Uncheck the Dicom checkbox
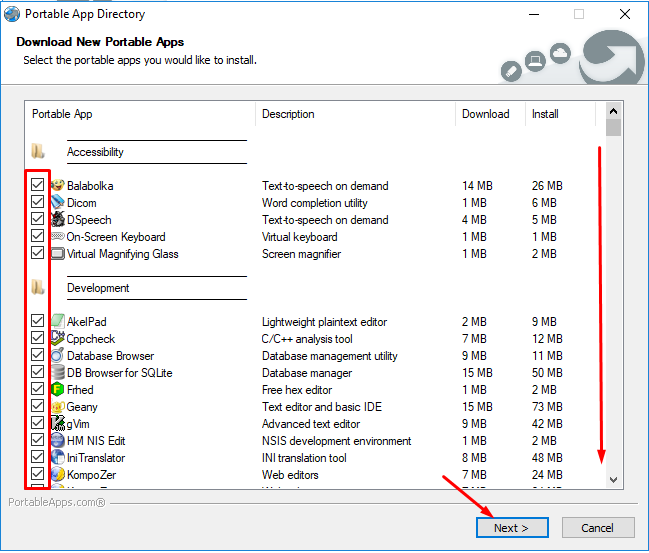The width and height of the screenshot is (649, 553). click(37, 201)
